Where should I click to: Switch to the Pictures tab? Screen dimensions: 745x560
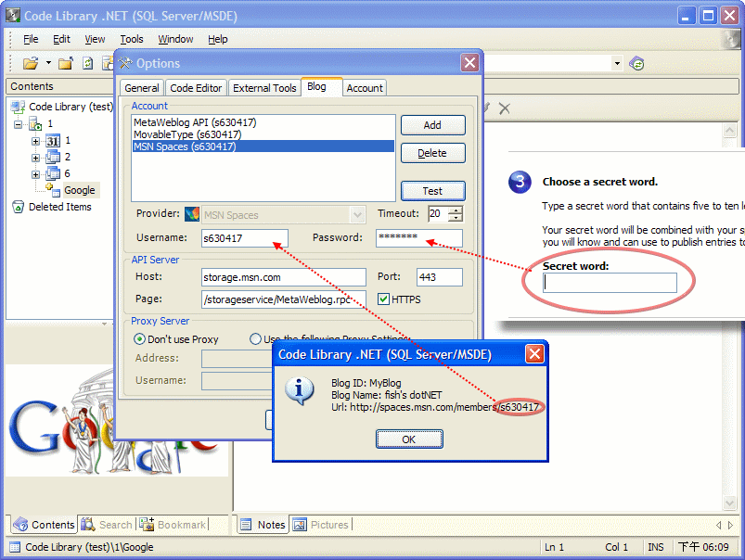click(321, 525)
